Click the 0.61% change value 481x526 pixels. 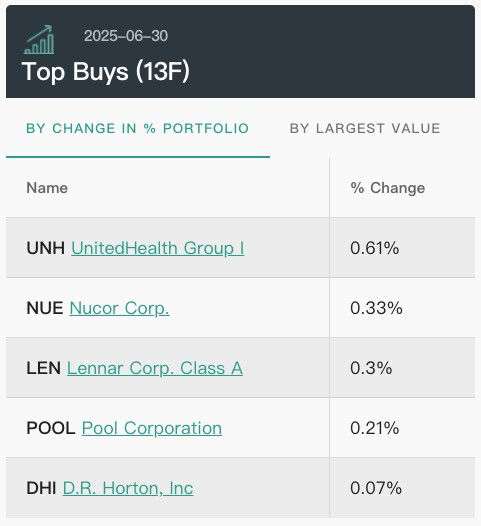point(375,248)
